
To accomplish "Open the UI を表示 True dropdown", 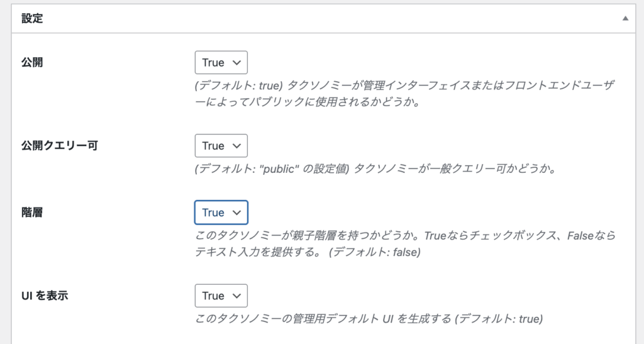I will point(221,296).
